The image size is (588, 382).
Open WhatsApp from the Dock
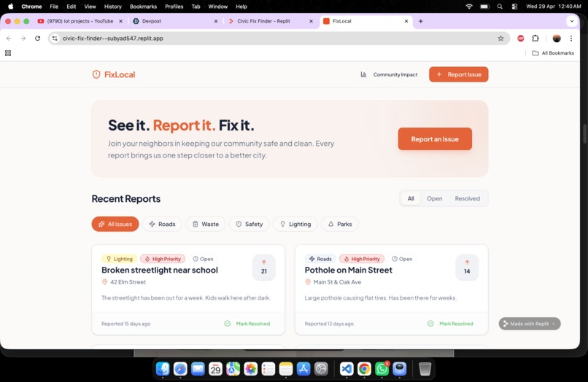(x=382, y=369)
